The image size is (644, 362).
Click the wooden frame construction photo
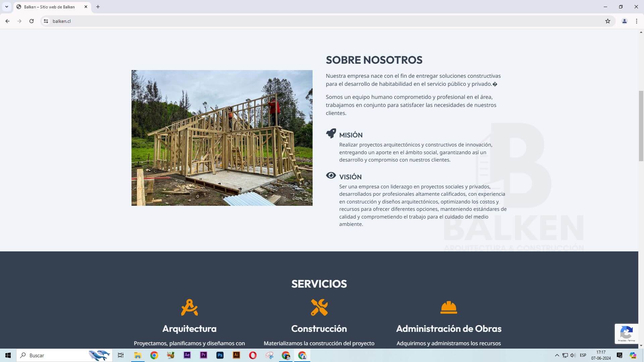coord(222,138)
